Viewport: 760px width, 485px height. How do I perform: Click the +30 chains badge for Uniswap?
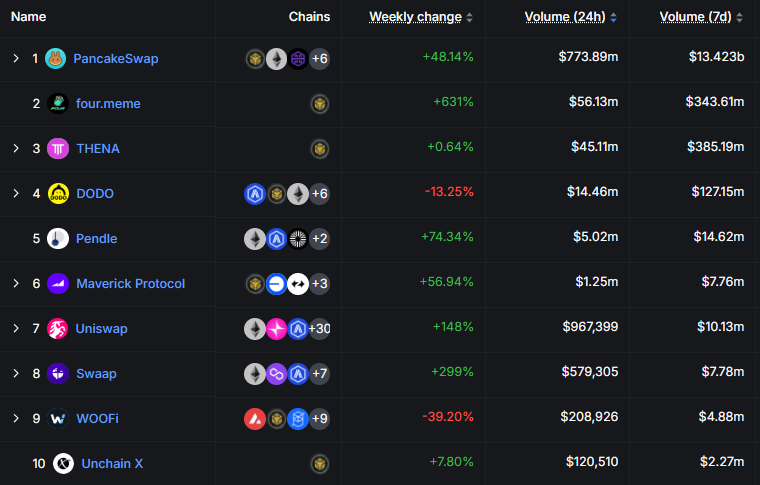point(320,329)
